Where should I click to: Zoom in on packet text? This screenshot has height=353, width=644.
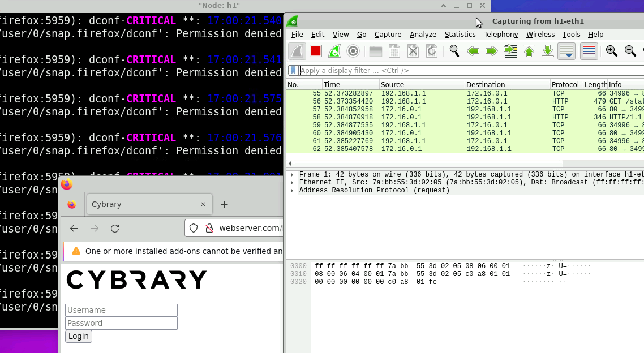pos(611,51)
